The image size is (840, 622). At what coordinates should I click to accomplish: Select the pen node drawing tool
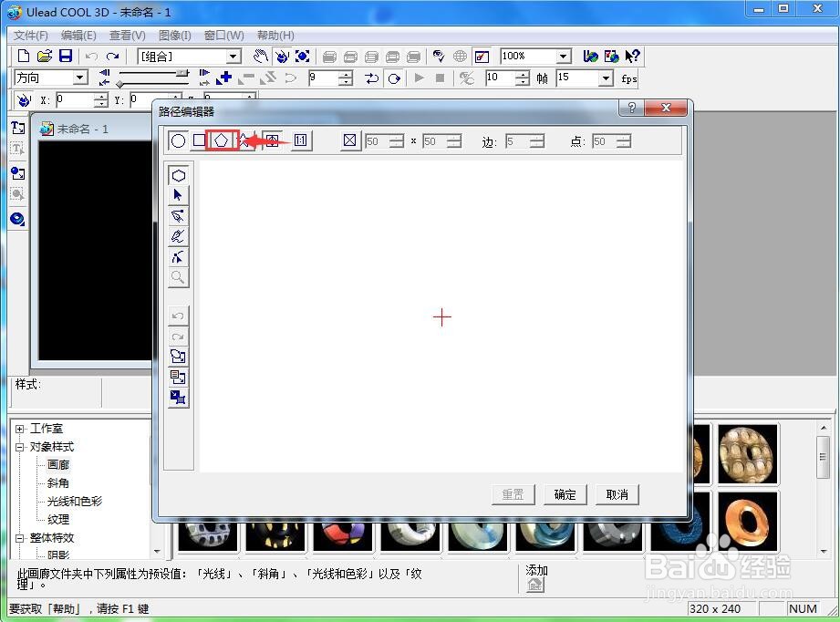[179, 216]
